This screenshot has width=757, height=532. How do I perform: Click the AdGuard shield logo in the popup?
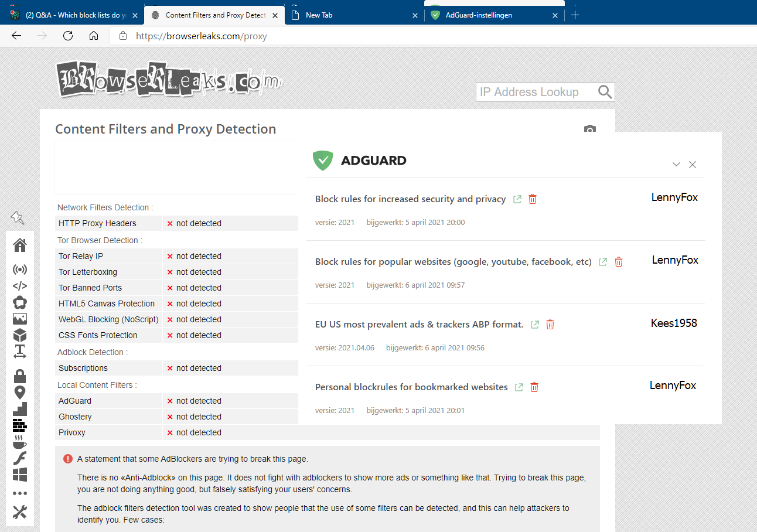323,161
